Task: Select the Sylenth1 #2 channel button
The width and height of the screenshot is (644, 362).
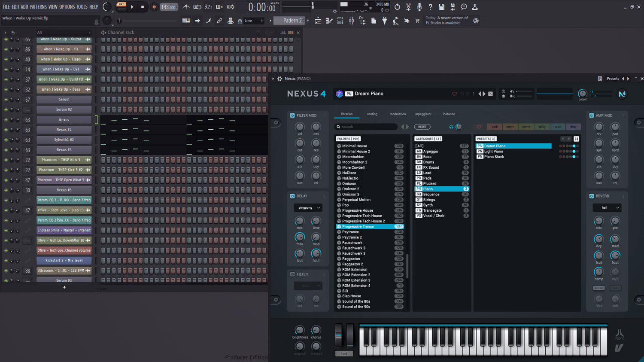Action: (x=64, y=140)
